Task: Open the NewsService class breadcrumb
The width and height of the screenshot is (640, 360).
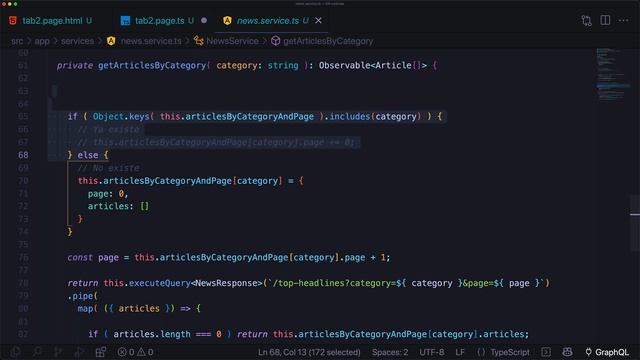Action: pyautogui.click(x=232, y=41)
